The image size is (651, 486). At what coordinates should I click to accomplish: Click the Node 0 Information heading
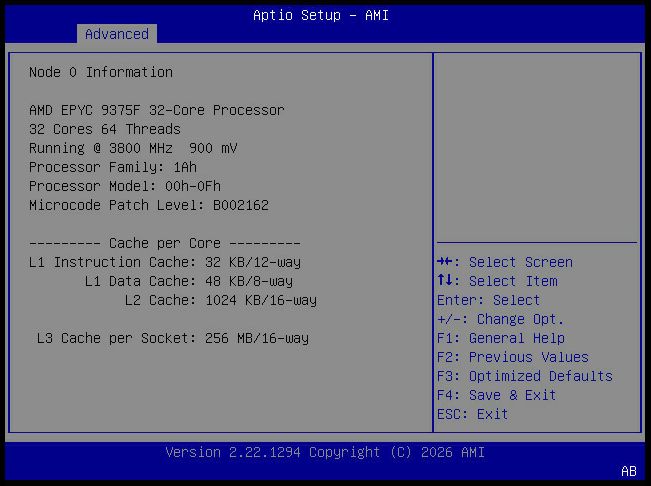pyautogui.click(x=101, y=72)
